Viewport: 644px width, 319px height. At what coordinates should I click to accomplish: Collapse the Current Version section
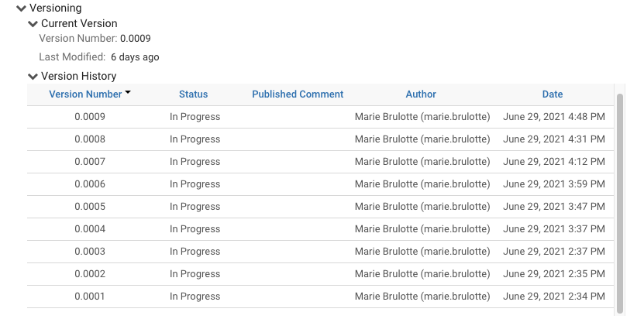tap(33, 24)
